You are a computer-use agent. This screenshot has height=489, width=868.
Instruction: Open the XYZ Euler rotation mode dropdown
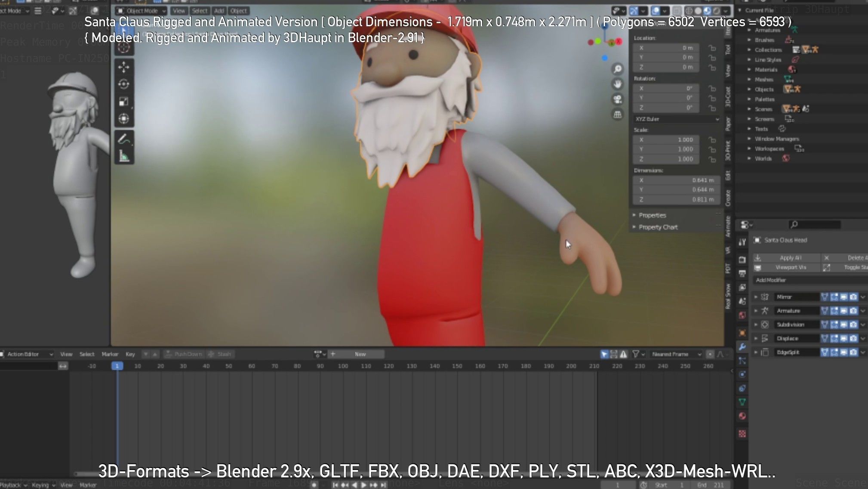(677, 119)
